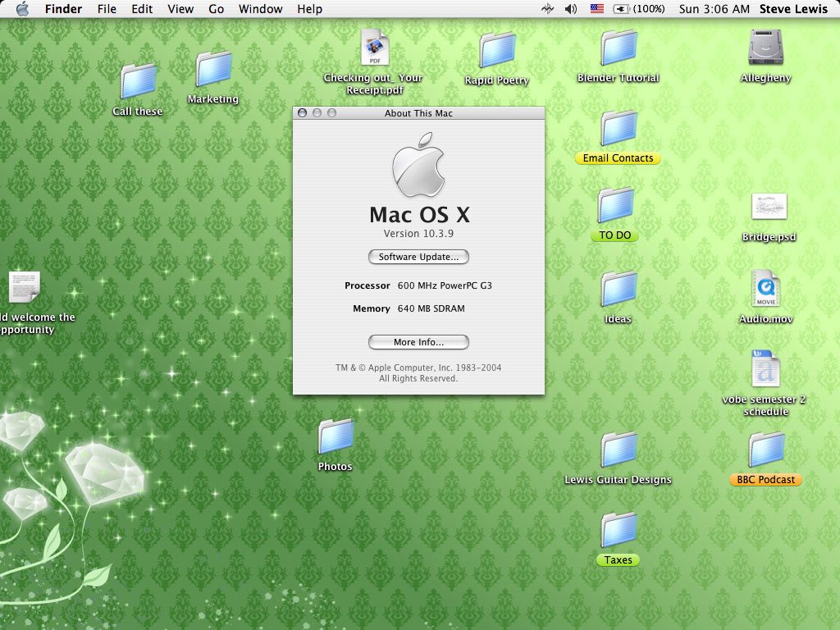
Task: Click the Apple Computer copyright text
Action: 418,373
